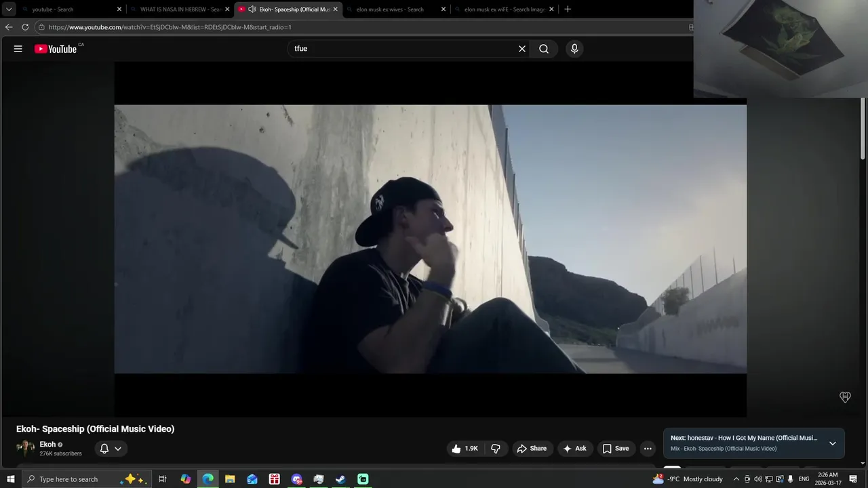
Task: Open notification bell settings for Ekoh
Action: click(x=111, y=449)
